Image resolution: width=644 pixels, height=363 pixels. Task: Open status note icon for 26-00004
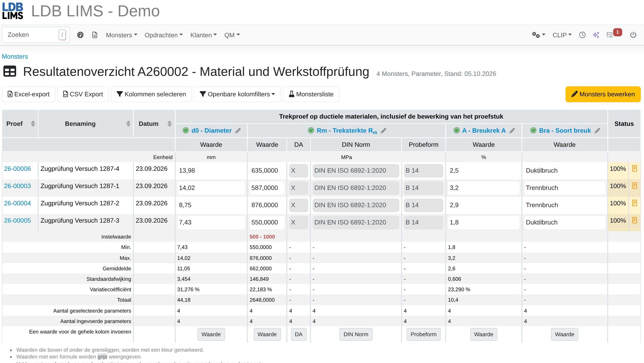tap(634, 203)
